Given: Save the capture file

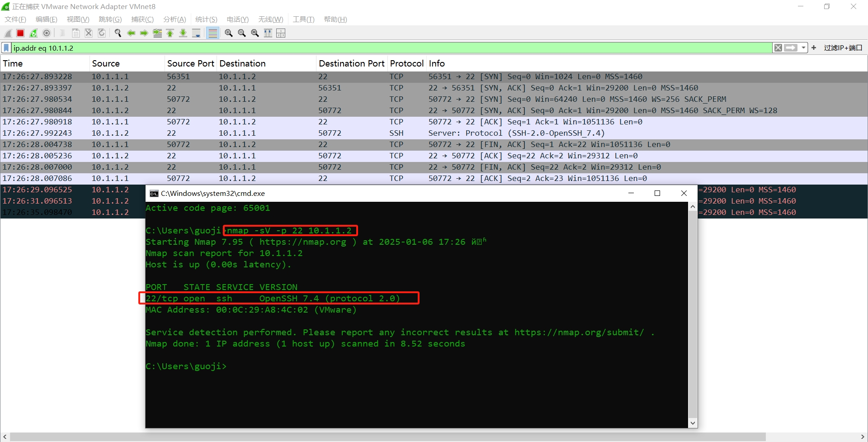Looking at the screenshot, I should coord(75,33).
